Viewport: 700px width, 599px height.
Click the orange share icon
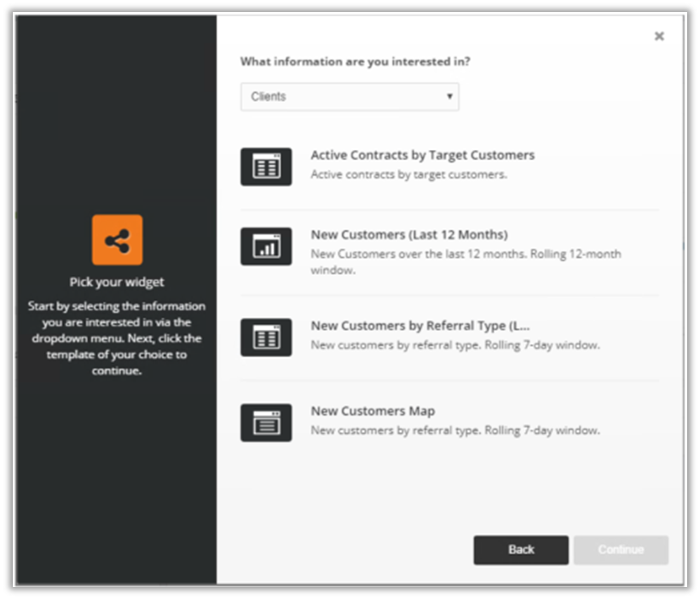(x=118, y=240)
